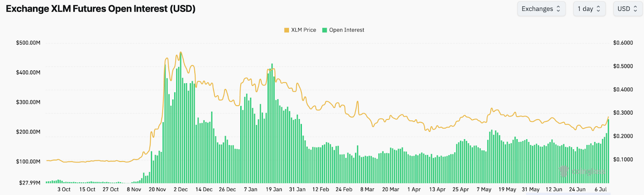Click the $300.00M left axis label
The image size is (644, 195).
pyautogui.click(x=28, y=103)
